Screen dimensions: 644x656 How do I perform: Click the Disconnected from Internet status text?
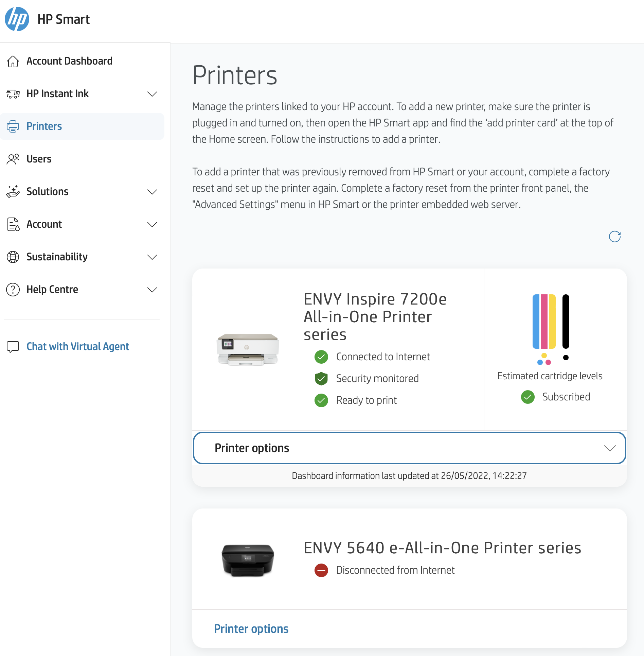(395, 570)
